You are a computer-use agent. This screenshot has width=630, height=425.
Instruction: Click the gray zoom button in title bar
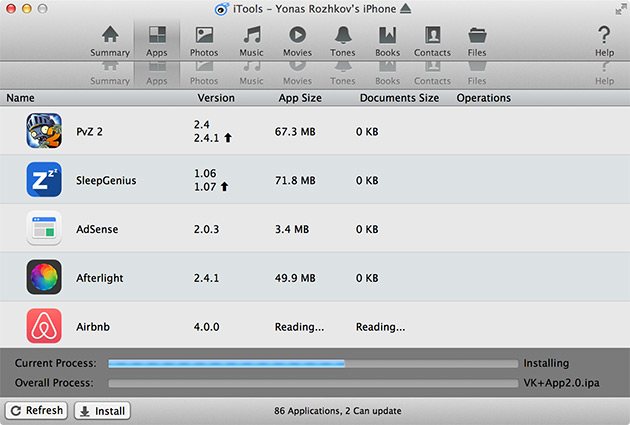tap(42, 8)
